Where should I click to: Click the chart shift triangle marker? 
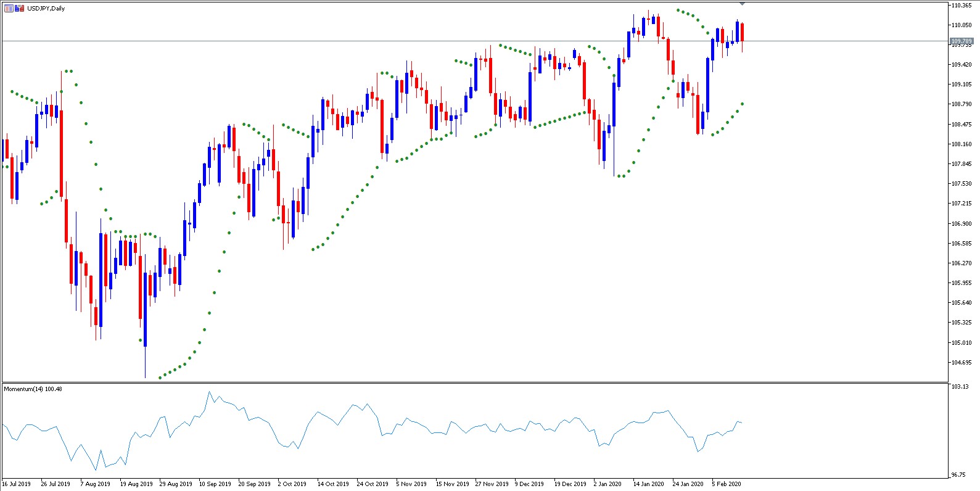pyautogui.click(x=742, y=4)
